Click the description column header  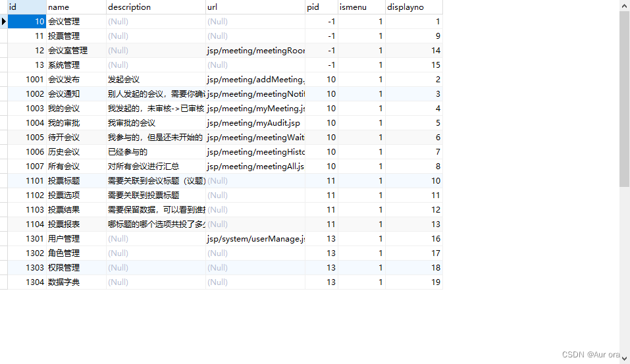tap(156, 7)
